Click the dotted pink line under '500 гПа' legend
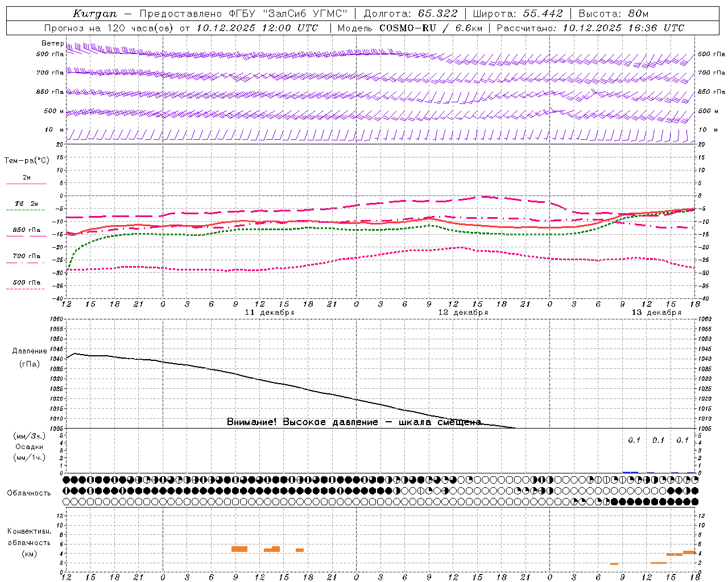 [x=26, y=289]
